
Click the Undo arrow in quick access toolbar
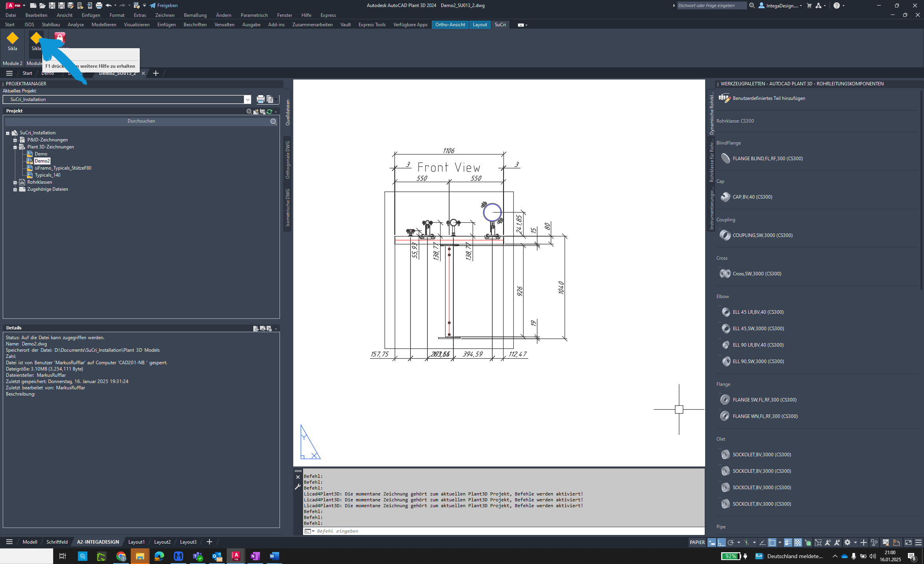(x=108, y=5)
